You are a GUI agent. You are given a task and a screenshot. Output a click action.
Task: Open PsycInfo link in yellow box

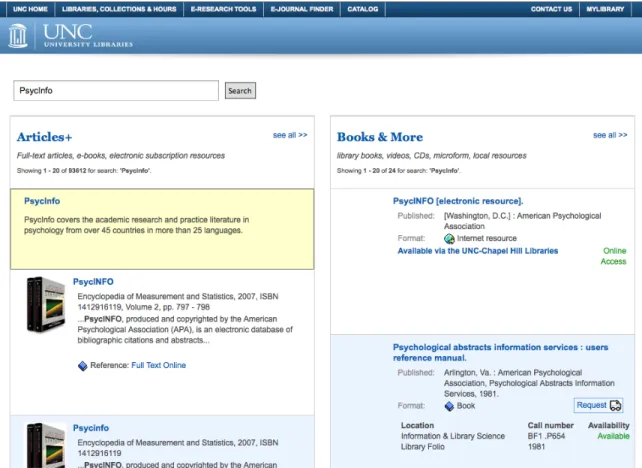[42, 201]
